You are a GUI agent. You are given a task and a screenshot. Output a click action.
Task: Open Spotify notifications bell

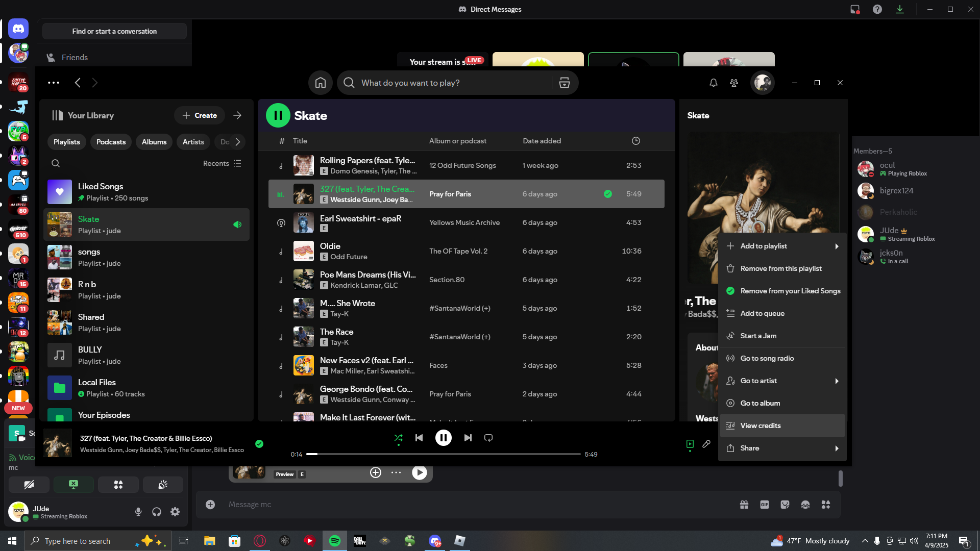(713, 83)
